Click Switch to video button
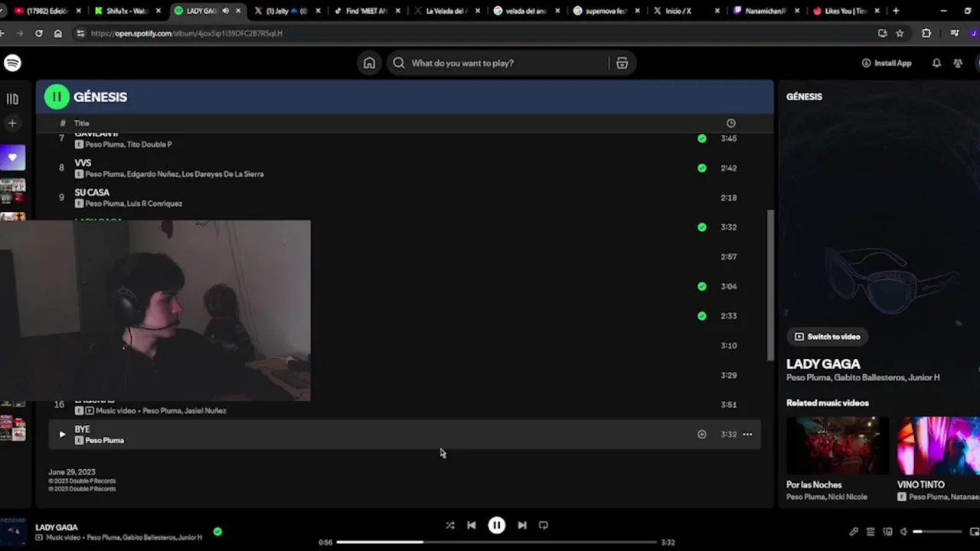The image size is (980, 551). coord(827,337)
